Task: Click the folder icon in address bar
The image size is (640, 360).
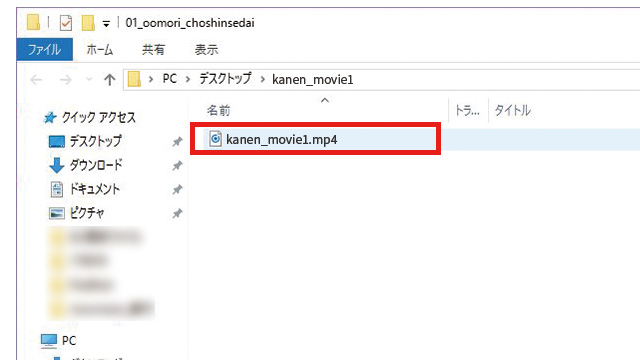Action: pyautogui.click(x=134, y=79)
